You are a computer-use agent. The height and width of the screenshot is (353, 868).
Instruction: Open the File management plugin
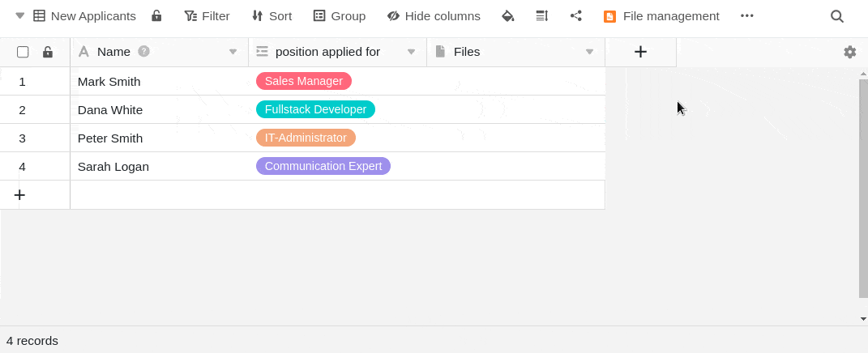661,16
